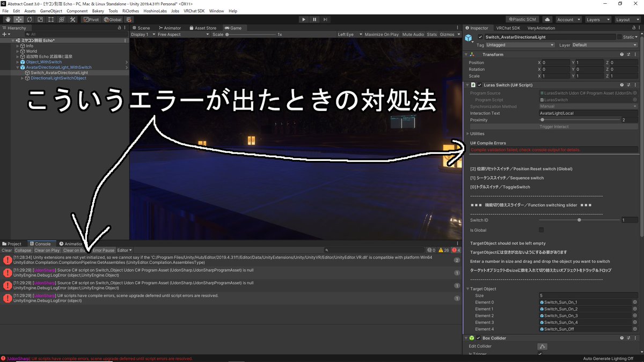Select DirectionalLightSwitchObject in Hierarchy

[x=58, y=78]
